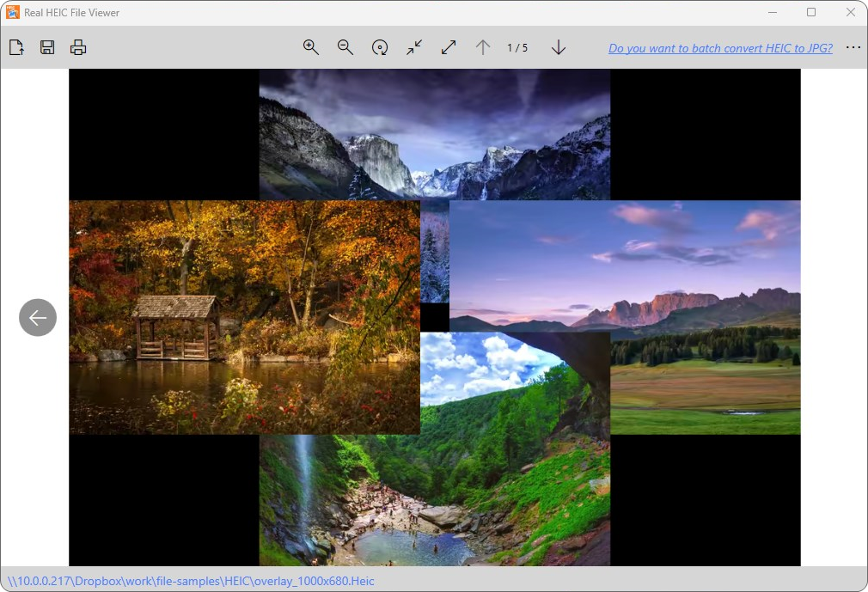Shrink image to fit window
The width and height of the screenshot is (868, 592).
click(414, 48)
